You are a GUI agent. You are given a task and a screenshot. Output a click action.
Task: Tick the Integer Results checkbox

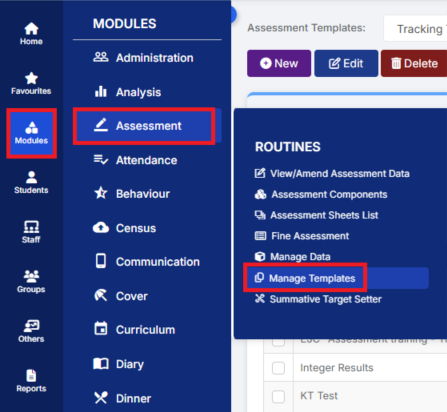(278, 368)
